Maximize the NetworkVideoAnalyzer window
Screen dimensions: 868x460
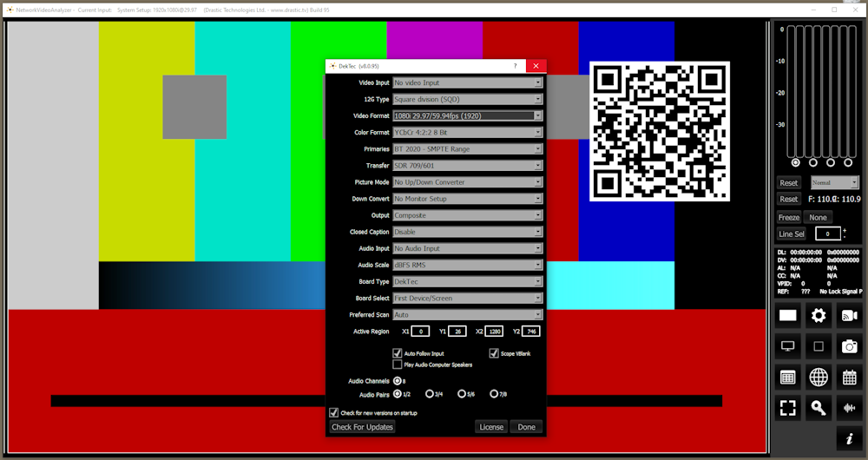pos(834,10)
